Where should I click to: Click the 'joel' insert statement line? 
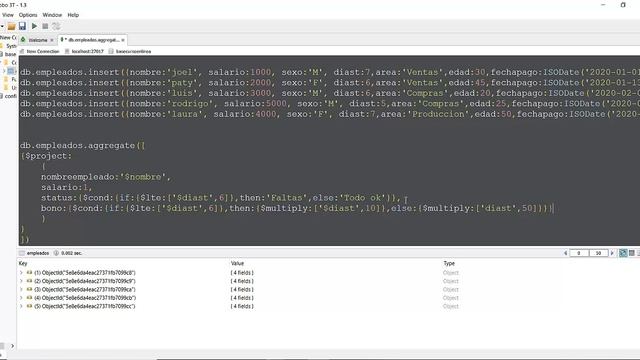[x=330, y=72]
